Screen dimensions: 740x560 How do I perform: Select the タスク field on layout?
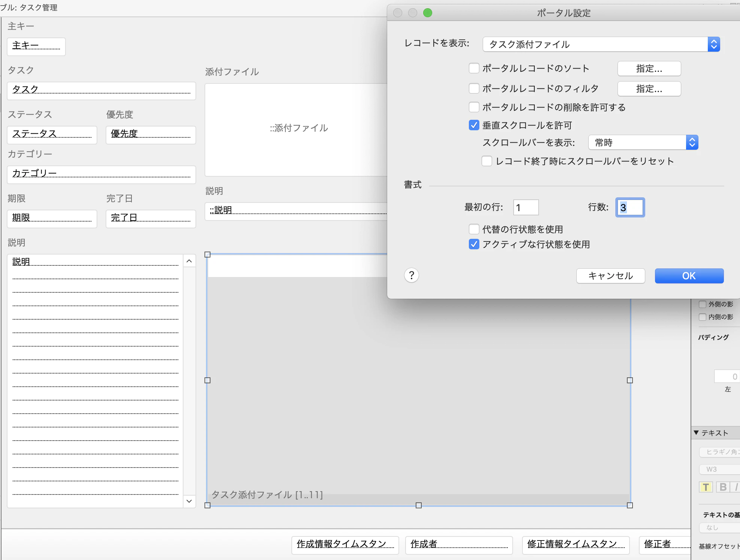tap(101, 91)
